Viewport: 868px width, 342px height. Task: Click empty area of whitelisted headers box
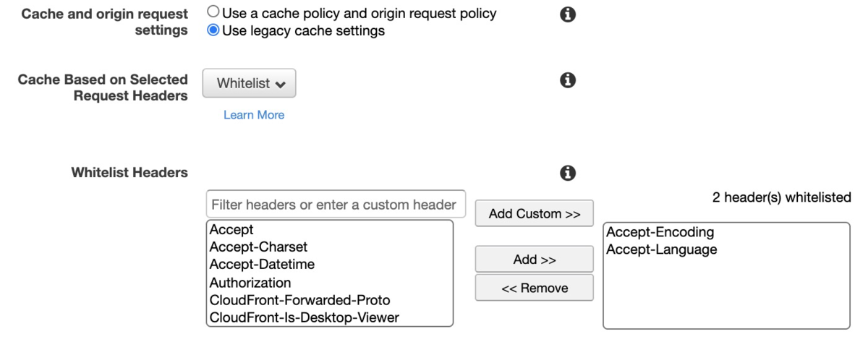[x=726, y=296]
